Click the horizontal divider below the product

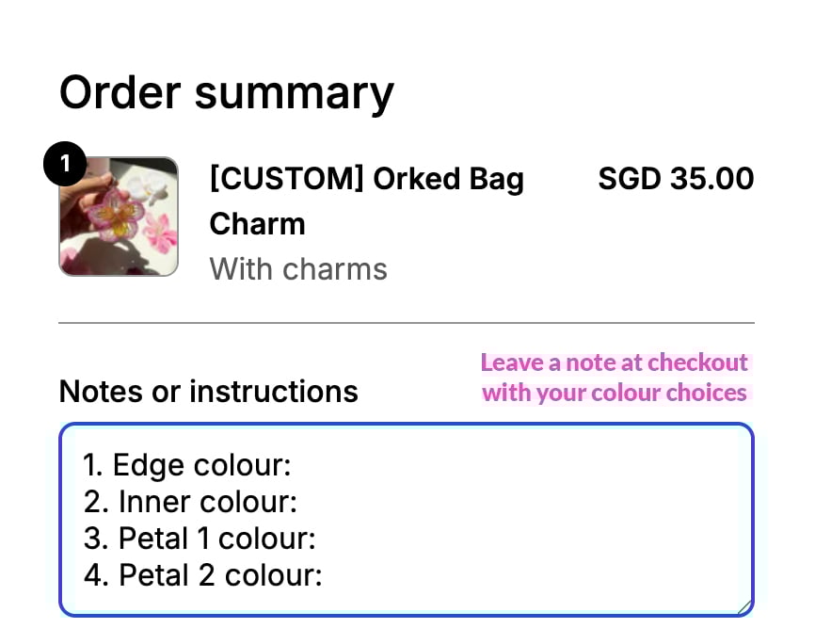pos(407,323)
